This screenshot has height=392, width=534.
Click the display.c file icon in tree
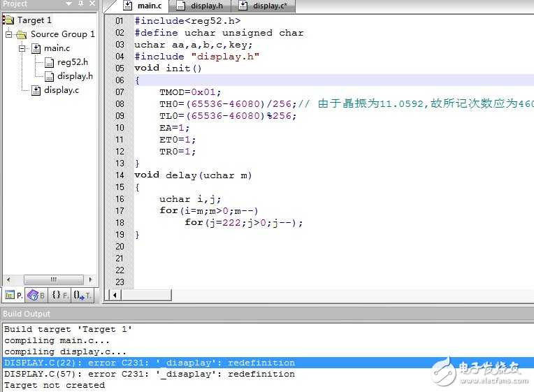tap(36, 91)
